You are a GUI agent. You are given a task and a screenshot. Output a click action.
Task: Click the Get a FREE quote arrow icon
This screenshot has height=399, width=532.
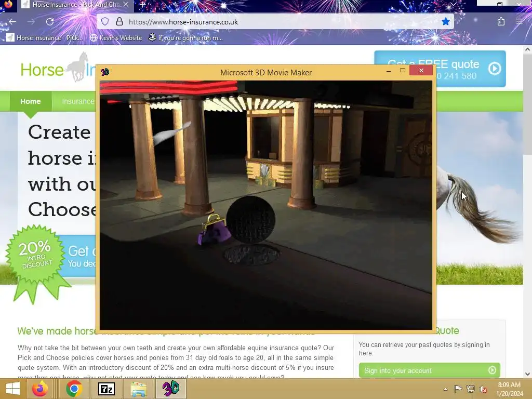[x=495, y=69]
